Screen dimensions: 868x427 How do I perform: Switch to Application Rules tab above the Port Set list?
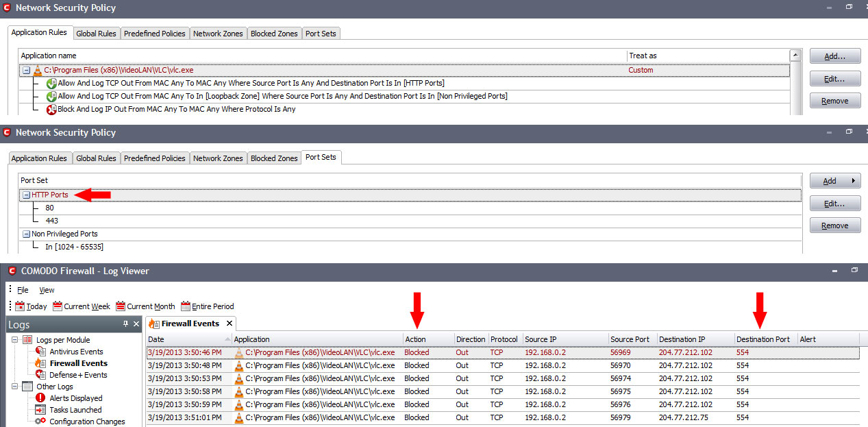39,158
